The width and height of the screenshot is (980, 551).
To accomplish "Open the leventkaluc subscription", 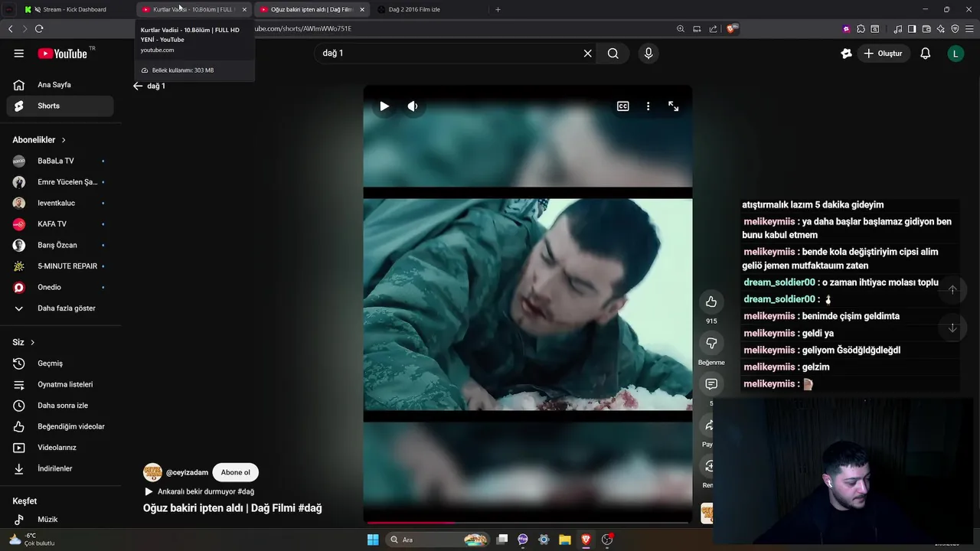I will 60,203.
